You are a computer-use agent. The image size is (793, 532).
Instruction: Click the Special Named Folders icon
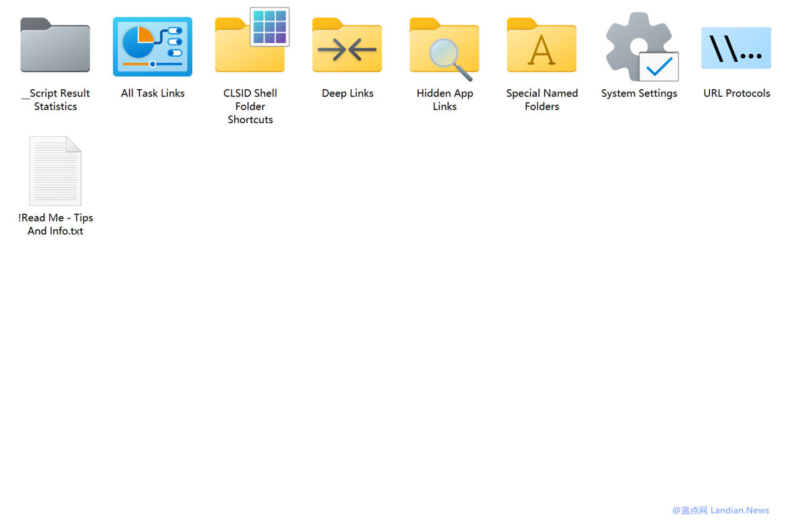(541, 46)
